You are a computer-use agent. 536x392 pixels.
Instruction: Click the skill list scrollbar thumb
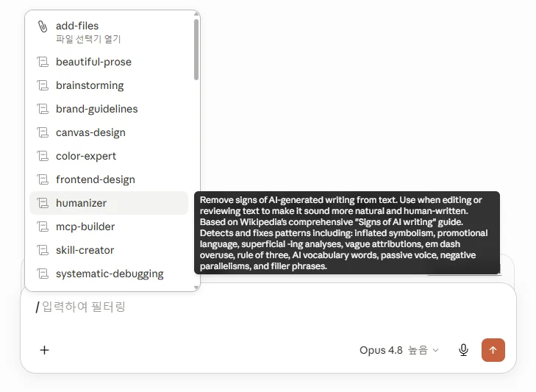pos(196,49)
